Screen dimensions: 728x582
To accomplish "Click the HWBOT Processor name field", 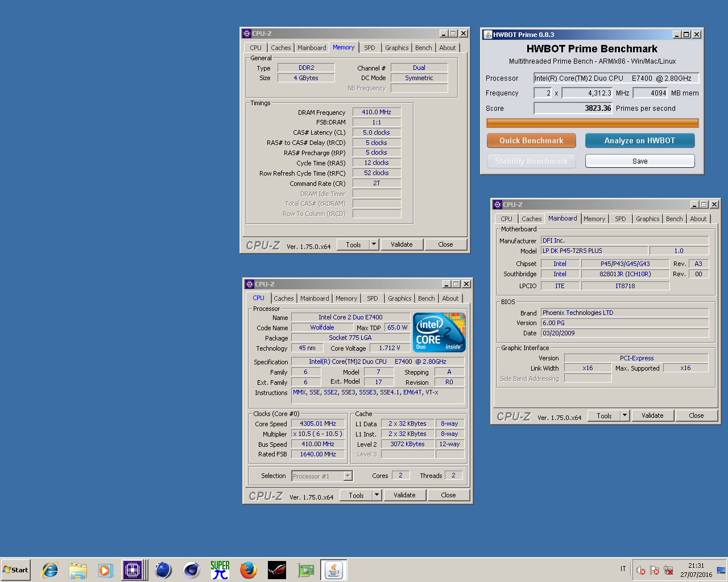I will click(x=616, y=78).
